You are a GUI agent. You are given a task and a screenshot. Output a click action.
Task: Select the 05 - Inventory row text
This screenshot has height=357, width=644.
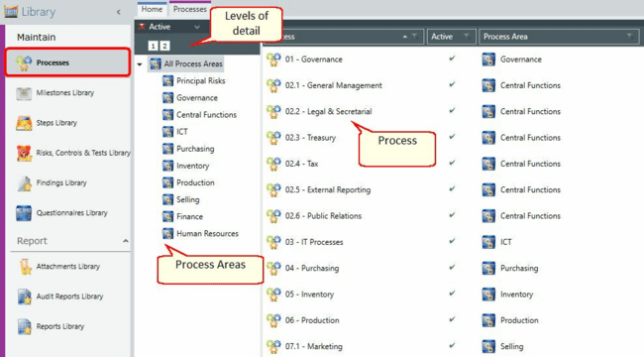[x=310, y=295]
